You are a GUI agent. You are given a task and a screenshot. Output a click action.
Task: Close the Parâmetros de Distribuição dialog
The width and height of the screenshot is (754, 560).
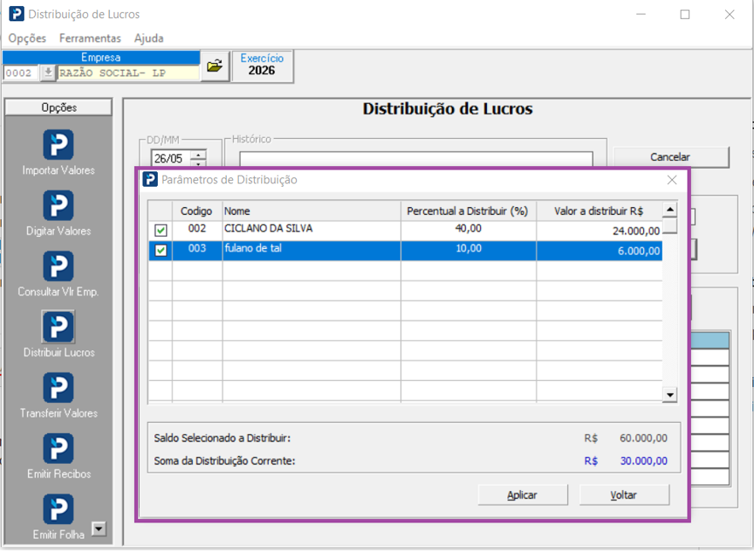[x=672, y=180]
